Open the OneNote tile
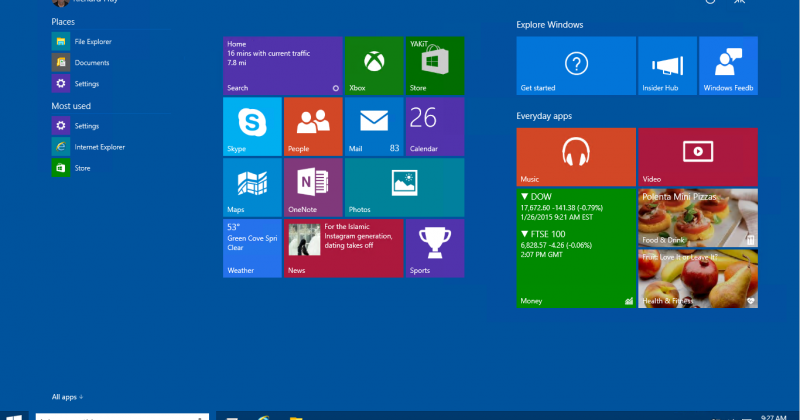The image size is (800, 420). click(313, 187)
